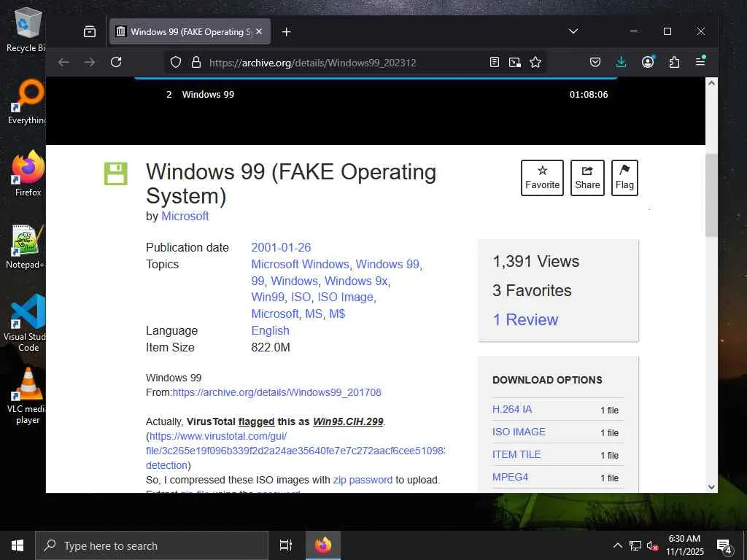Share this archive item

pos(587,178)
